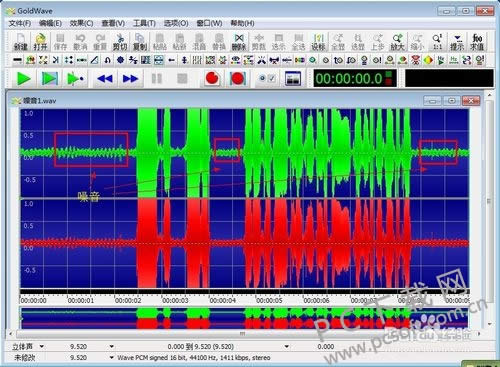Click the 求值 f(x) expression evaluator icon
Image resolution: width=500 pixels, height=367 pixels.
click(x=477, y=42)
